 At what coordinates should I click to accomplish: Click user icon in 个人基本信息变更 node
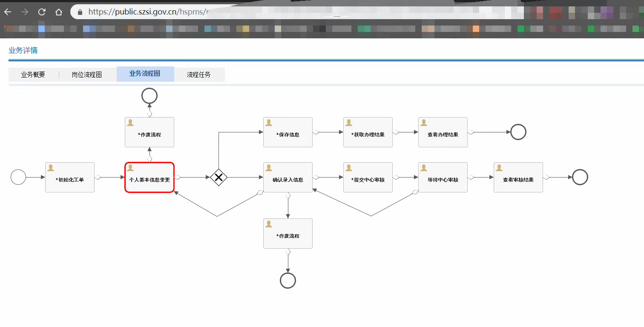pos(130,168)
